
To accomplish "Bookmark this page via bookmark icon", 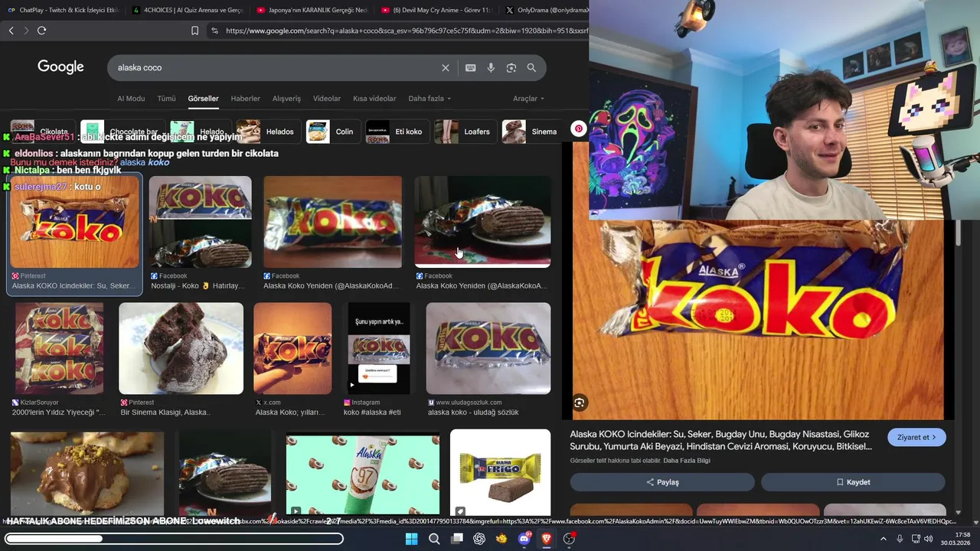I will click(194, 31).
